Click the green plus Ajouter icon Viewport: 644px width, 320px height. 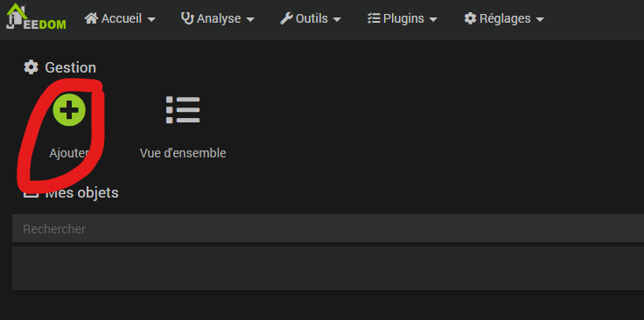[x=69, y=109]
